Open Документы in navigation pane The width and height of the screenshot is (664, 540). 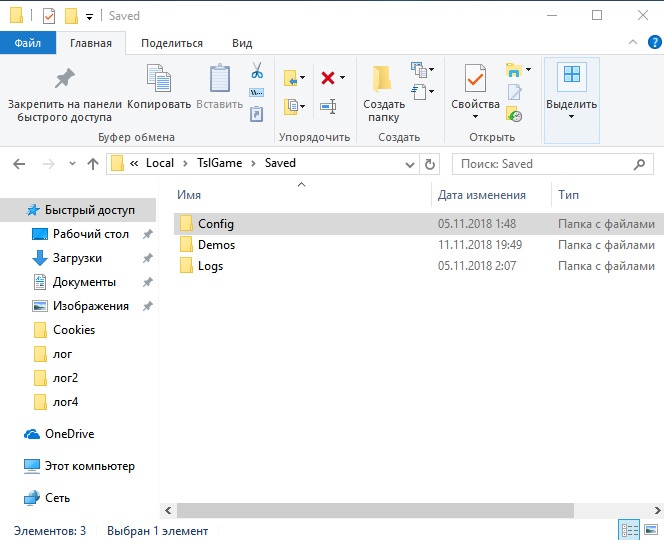(78, 282)
